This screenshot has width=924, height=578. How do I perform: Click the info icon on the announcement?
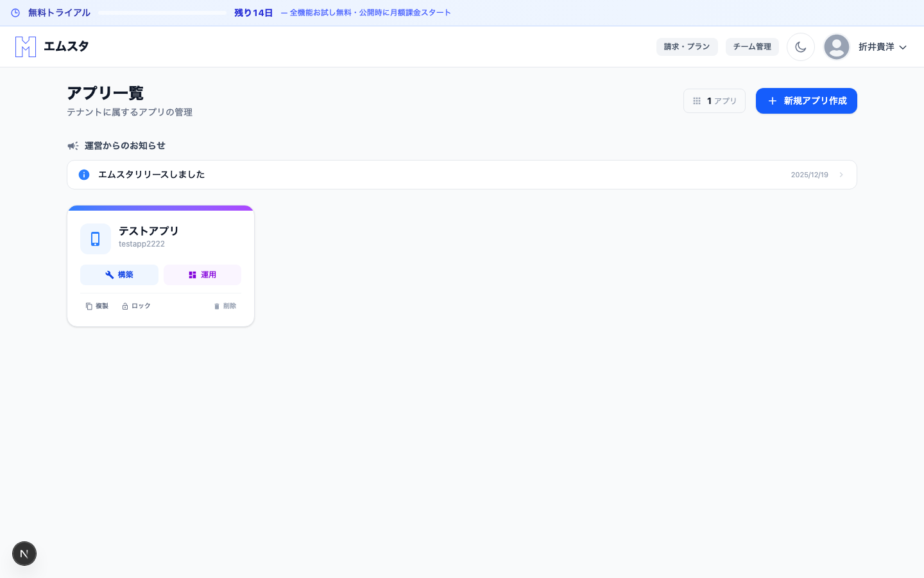coord(84,175)
